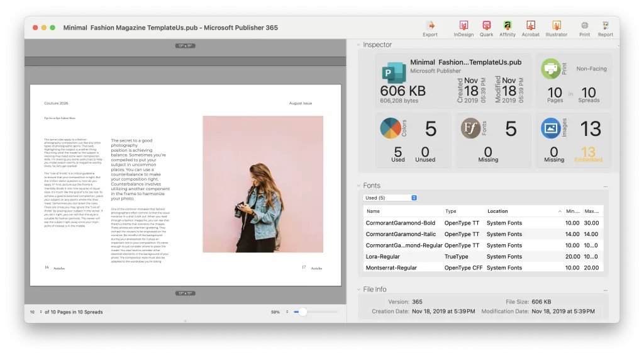Click the 5 Used colors count
The image size is (644, 355).
397,154
